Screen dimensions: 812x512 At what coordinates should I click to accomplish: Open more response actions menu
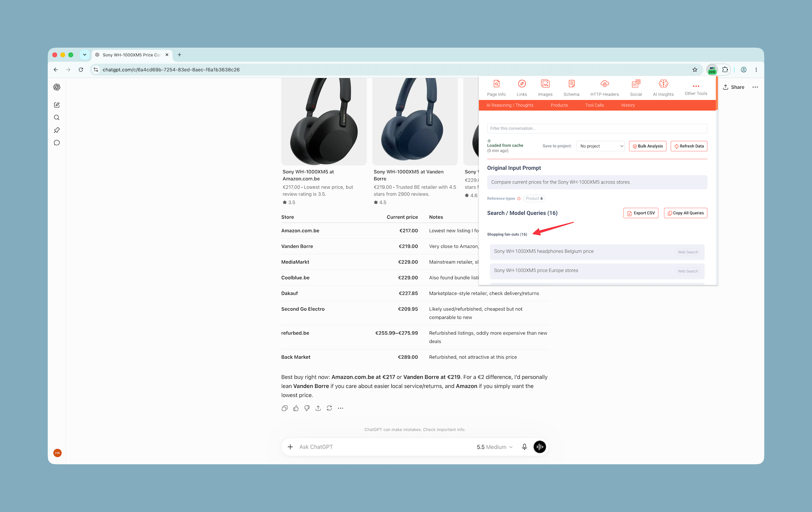pyautogui.click(x=341, y=408)
